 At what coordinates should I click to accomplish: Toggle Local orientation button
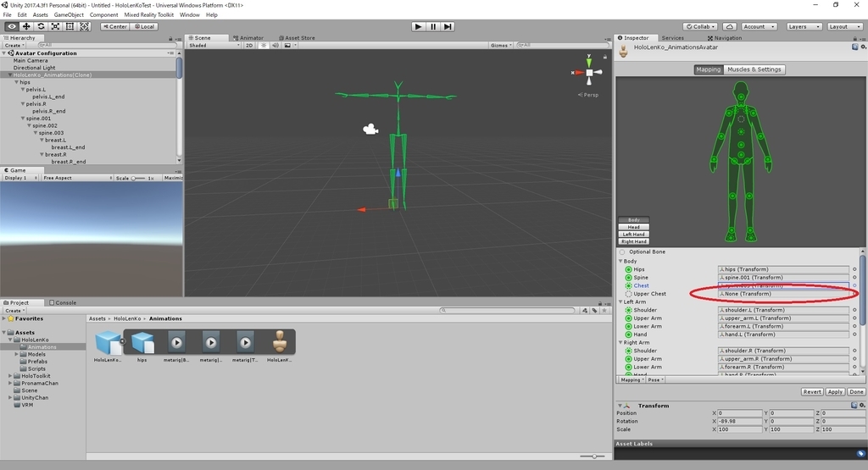[x=144, y=26]
